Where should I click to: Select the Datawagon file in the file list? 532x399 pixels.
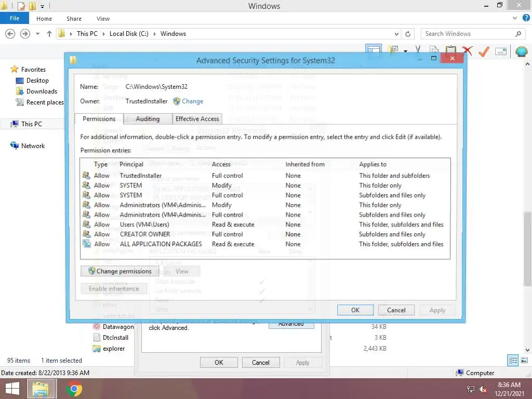pyautogui.click(x=113, y=327)
